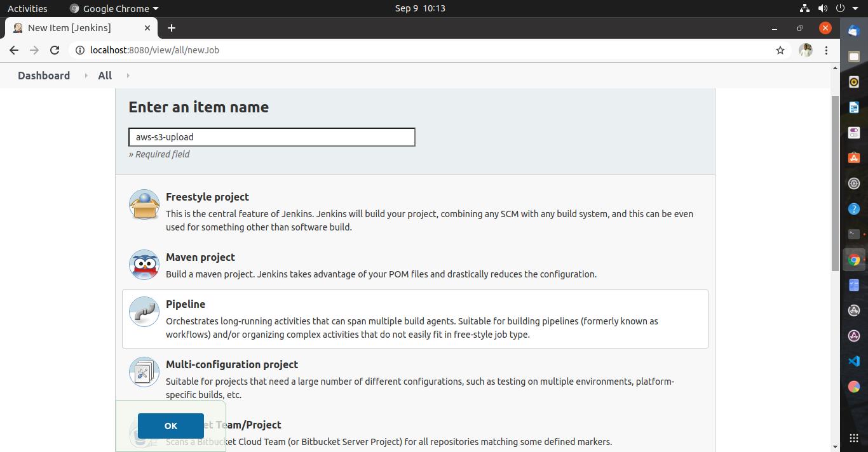
Task: Click the page reload icon in Chrome
Action: click(55, 50)
